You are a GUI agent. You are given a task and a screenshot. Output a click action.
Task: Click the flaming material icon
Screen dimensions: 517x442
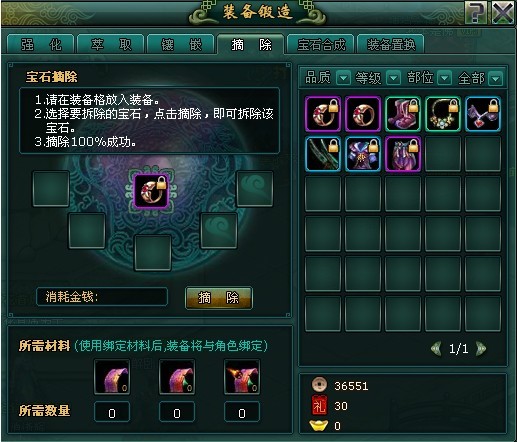pyautogui.click(x=242, y=377)
